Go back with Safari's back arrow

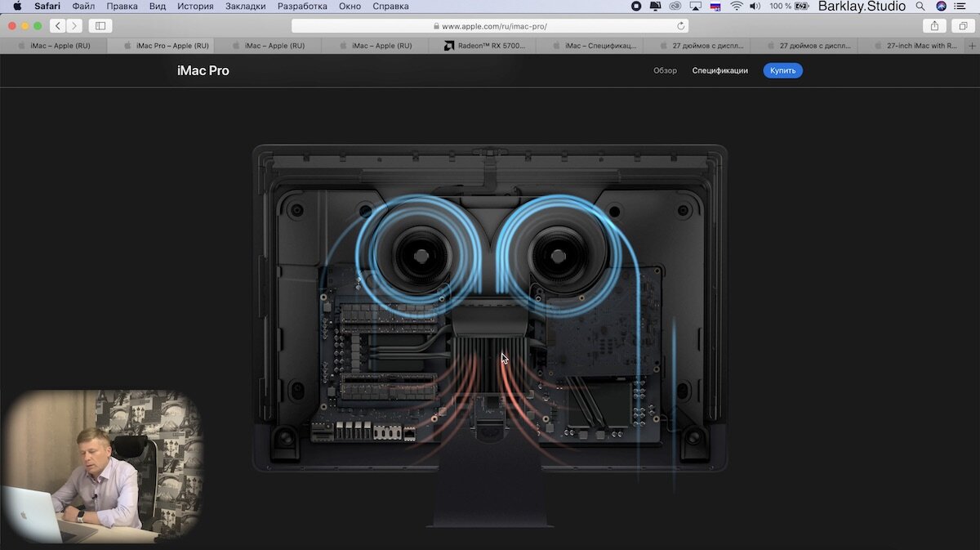[x=57, y=26]
